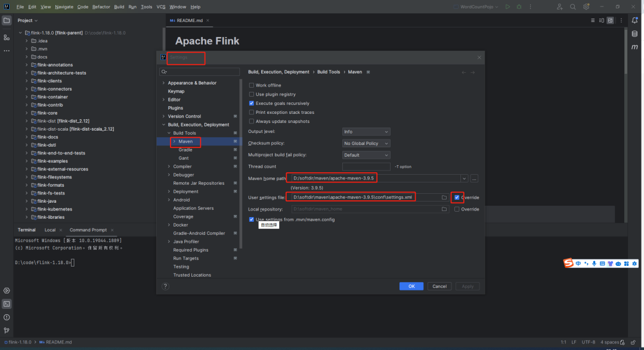The height and width of the screenshot is (350, 644).
Task: Open the VCS menu
Action: 161,7
